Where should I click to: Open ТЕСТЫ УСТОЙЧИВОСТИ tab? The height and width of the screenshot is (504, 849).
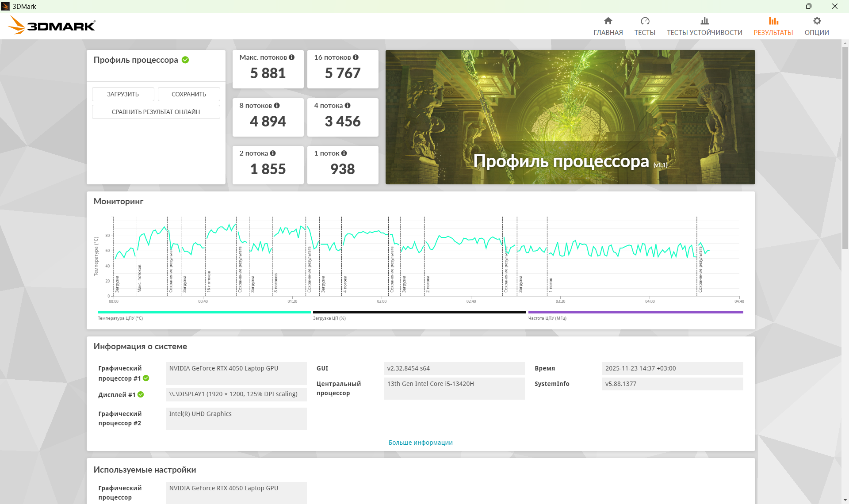704,27
